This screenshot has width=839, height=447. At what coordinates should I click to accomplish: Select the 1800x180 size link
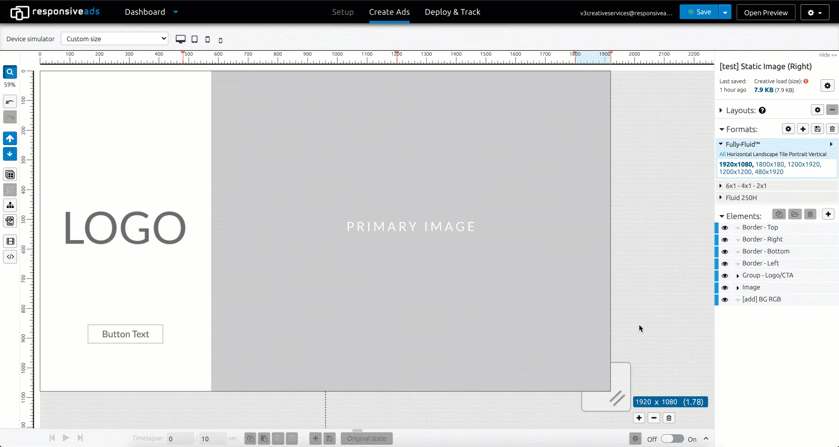tap(769, 164)
